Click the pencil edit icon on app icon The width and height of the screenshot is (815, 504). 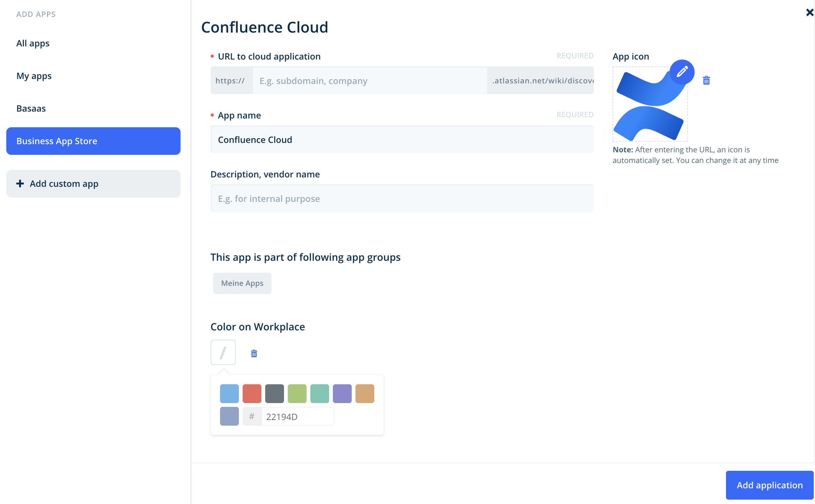(x=682, y=72)
